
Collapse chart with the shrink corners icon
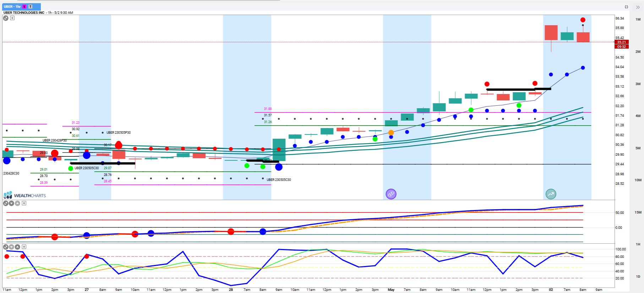[626, 7]
